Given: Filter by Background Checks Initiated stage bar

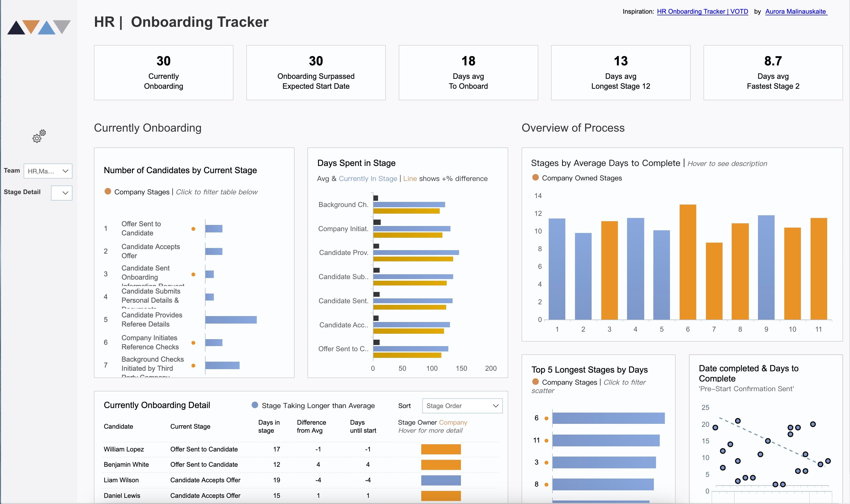Looking at the screenshot, I should pos(222,365).
